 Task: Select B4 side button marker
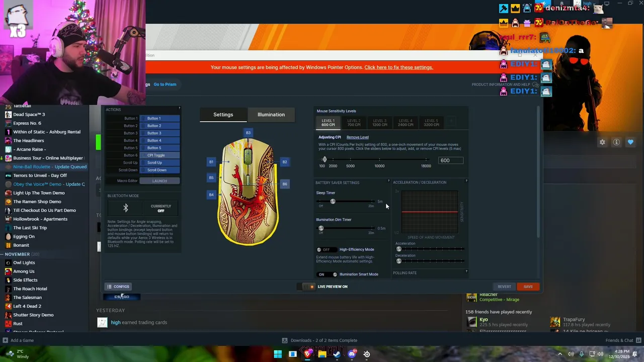click(x=211, y=195)
